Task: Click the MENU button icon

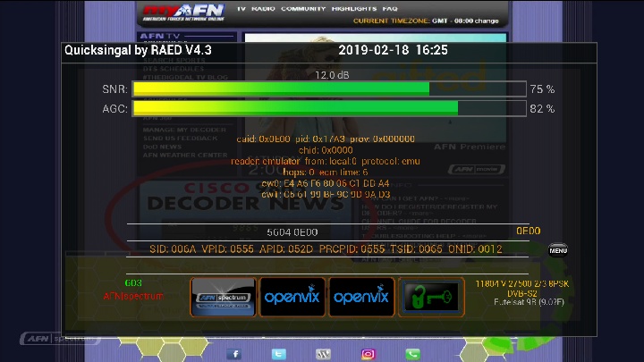Action: [558, 250]
